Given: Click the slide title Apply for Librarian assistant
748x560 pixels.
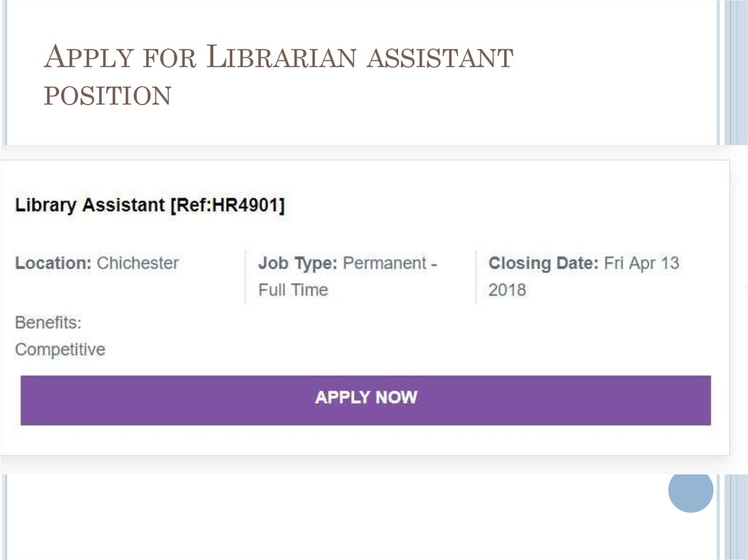Looking at the screenshot, I should click(x=280, y=56).
